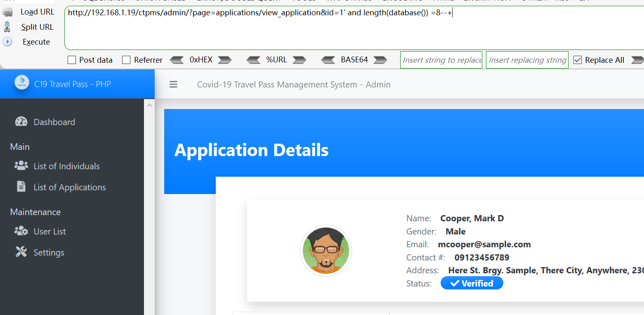644x315 pixels.
Task: Click right arrow beside BASE64 to encode
Action: (380, 60)
